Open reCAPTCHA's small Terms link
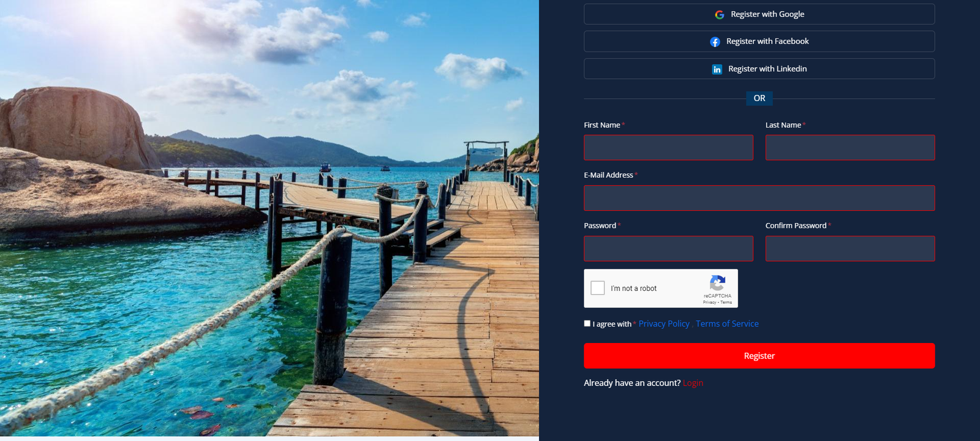The width and height of the screenshot is (980, 441). [726, 303]
